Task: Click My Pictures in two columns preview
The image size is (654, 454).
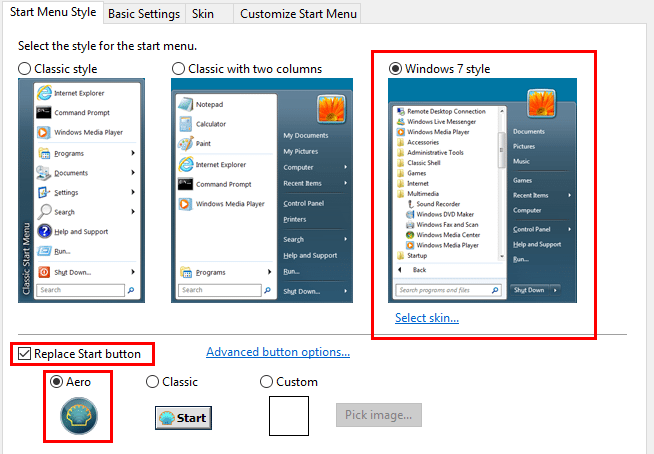Action: click(301, 151)
